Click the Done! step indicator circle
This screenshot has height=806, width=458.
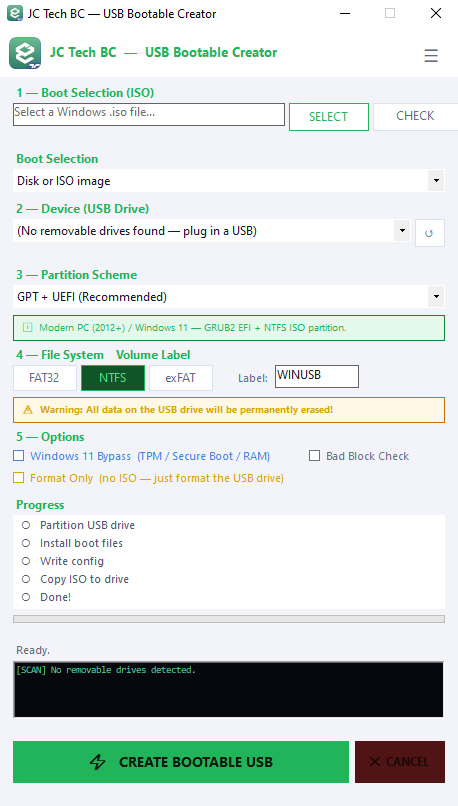(26, 597)
